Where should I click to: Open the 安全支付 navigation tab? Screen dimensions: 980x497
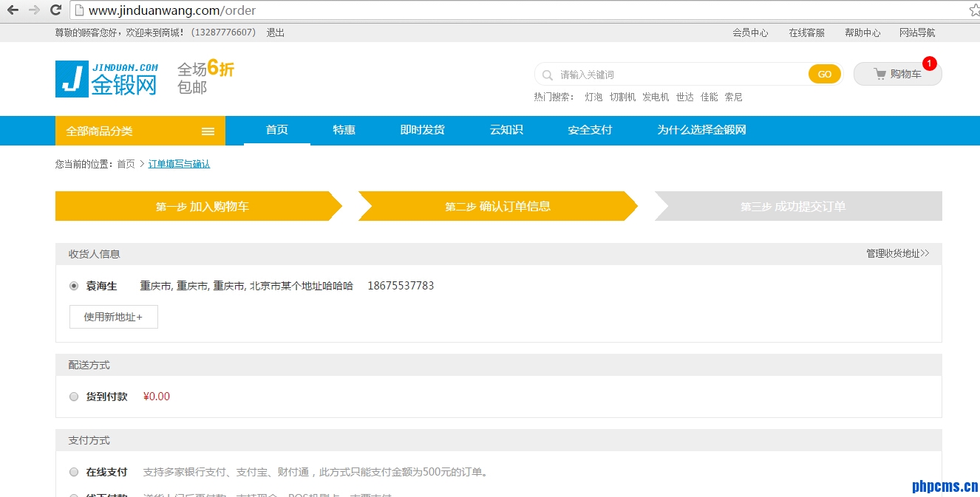590,130
